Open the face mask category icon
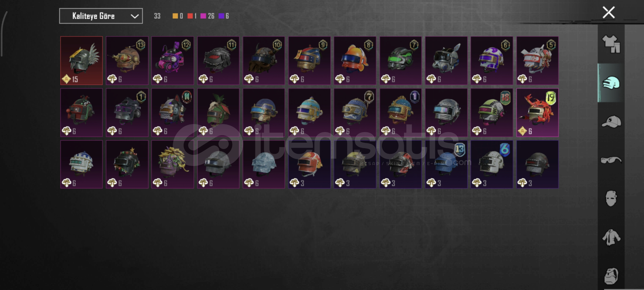Image resolution: width=644 pixels, height=290 pixels. pyautogui.click(x=611, y=199)
